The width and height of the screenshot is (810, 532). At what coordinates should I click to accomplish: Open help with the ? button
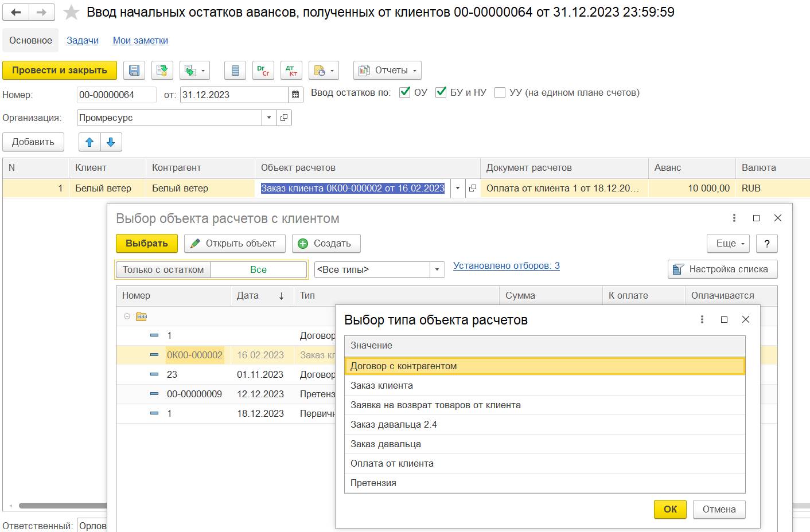point(767,244)
